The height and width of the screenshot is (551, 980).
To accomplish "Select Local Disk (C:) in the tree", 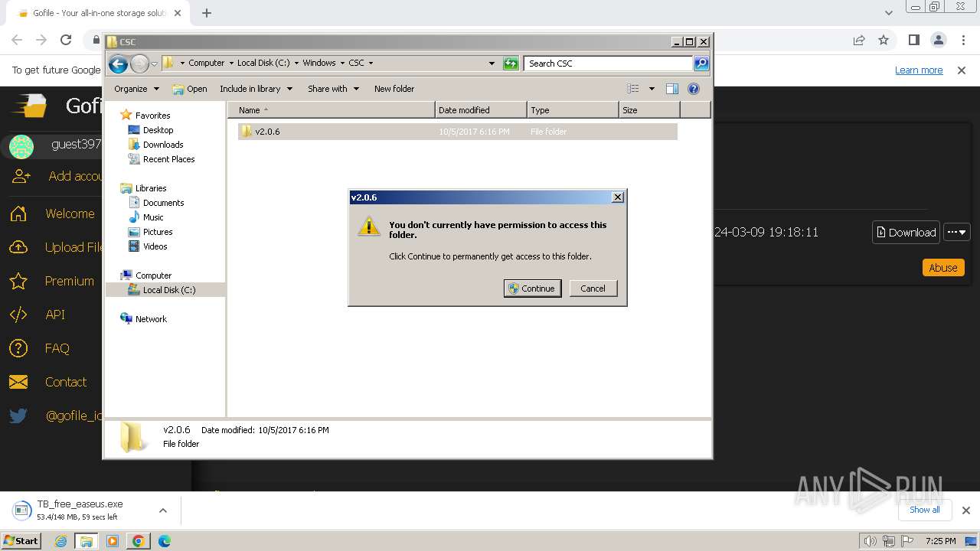I will pyautogui.click(x=169, y=290).
